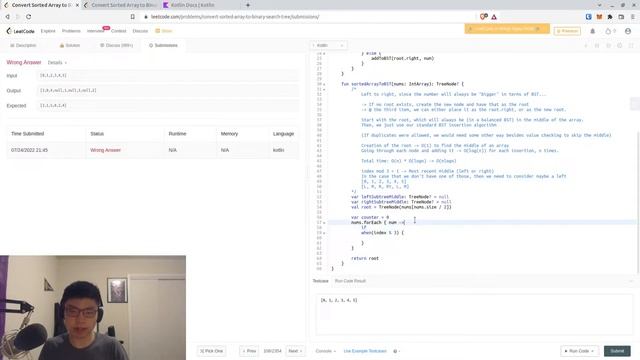The height and width of the screenshot is (360, 640).
Task: Switch to the second Convert Sorted Array tab
Action: click(x=121, y=5)
